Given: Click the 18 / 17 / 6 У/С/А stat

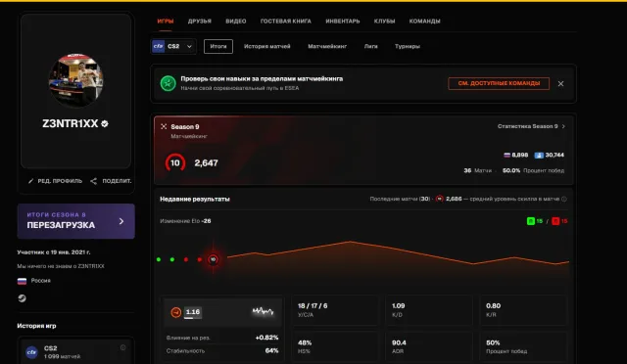Looking at the screenshot, I should (x=334, y=310).
